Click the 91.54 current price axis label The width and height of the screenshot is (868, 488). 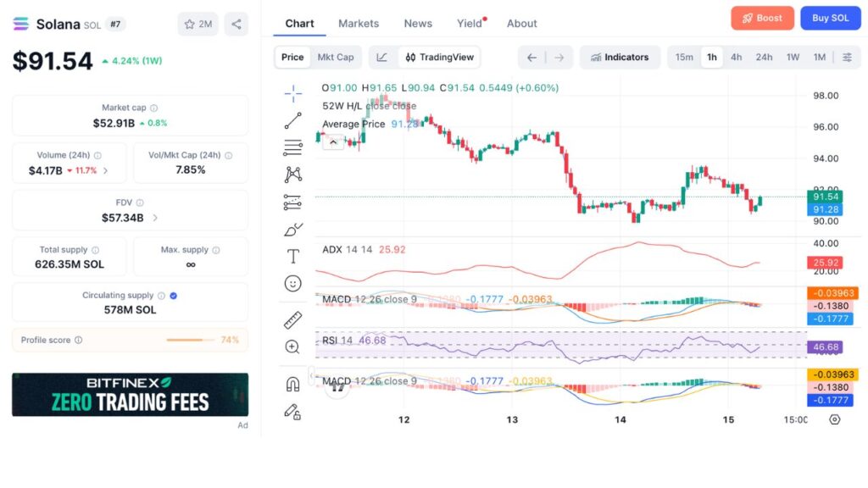pyautogui.click(x=826, y=197)
